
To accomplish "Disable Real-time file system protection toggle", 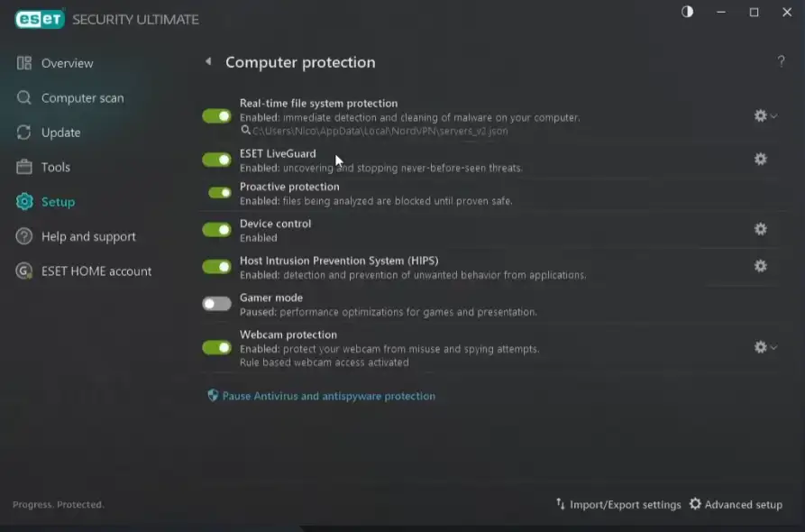I will point(216,116).
